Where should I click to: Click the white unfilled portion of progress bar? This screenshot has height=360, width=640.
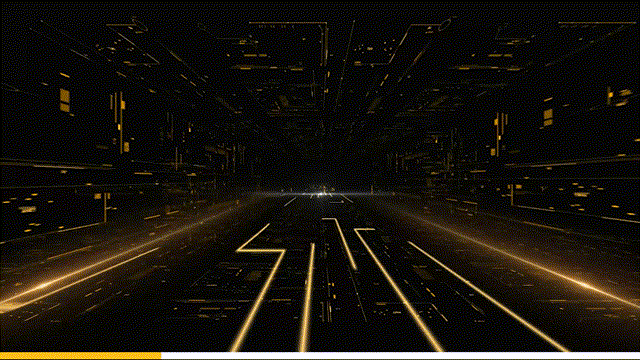point(400,356)
